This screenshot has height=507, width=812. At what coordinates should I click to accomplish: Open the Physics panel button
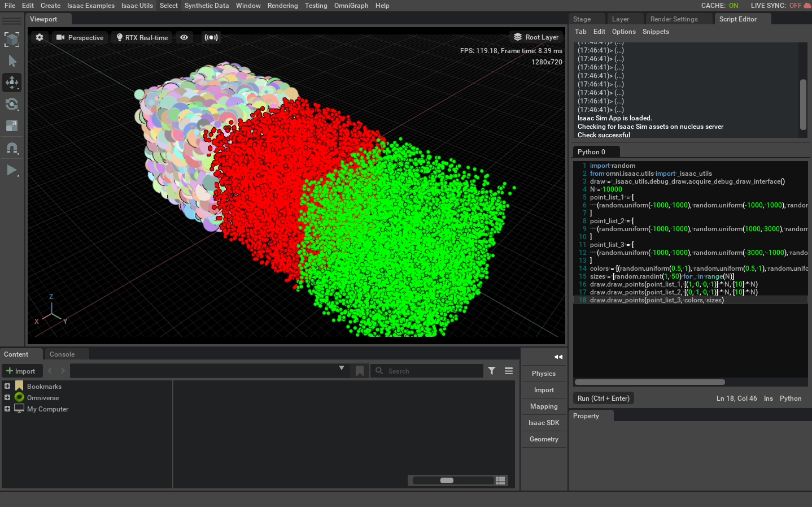pyautogui.click(x=544, y=374)
